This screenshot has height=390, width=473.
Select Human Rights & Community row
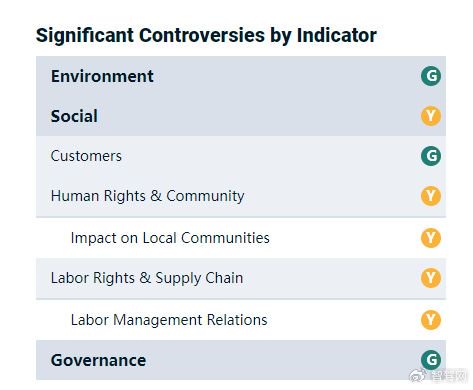pos(241,196)
